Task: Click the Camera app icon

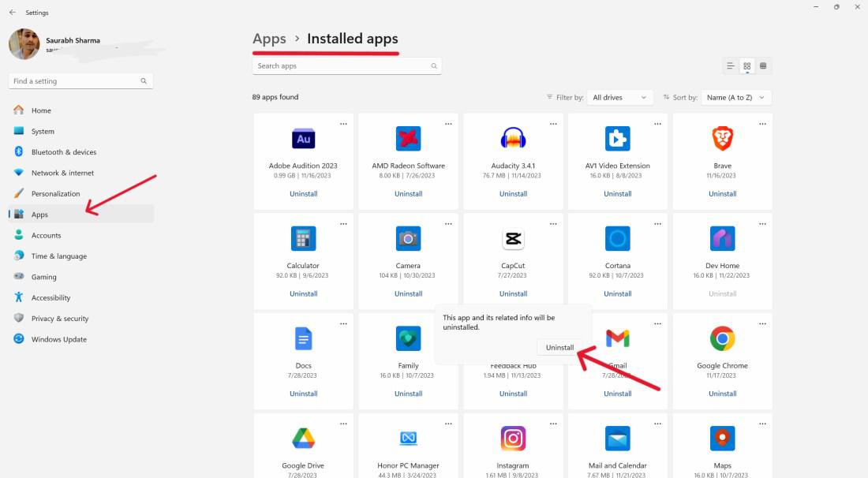Action: coord(409,238)
